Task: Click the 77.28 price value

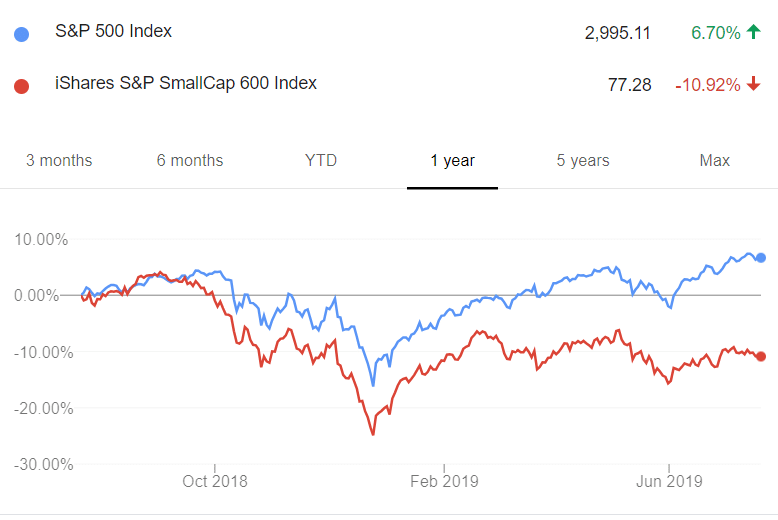Action: click(630, 85)
